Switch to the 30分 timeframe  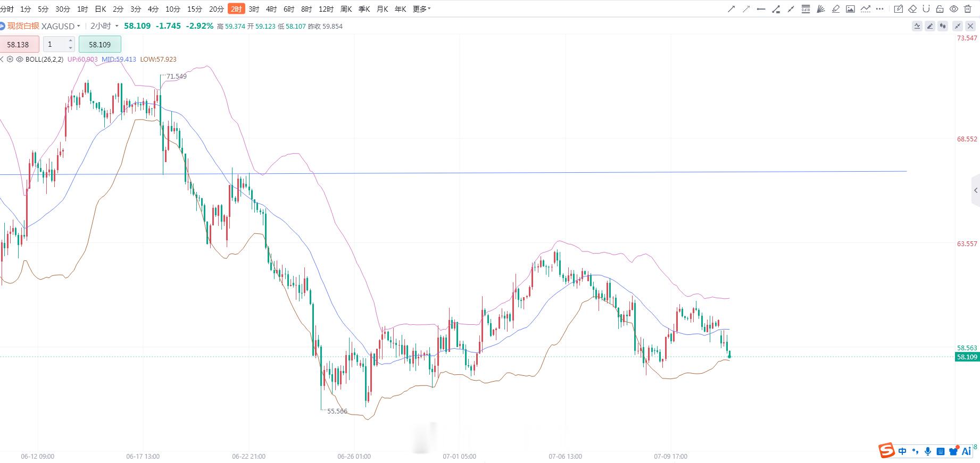click(x=63, y=9)
